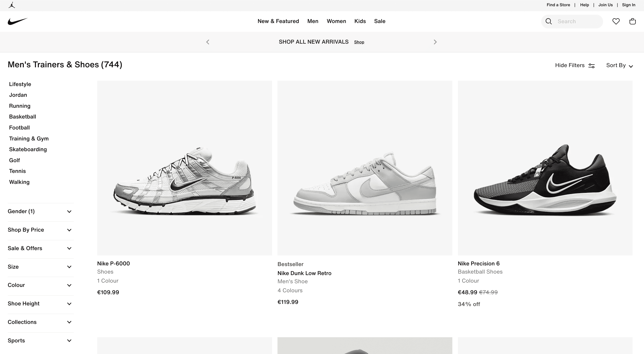The width and height of the screenshot is (644, 354).
Task: Open the Sale navigation menu
Action: coord(379,21)
